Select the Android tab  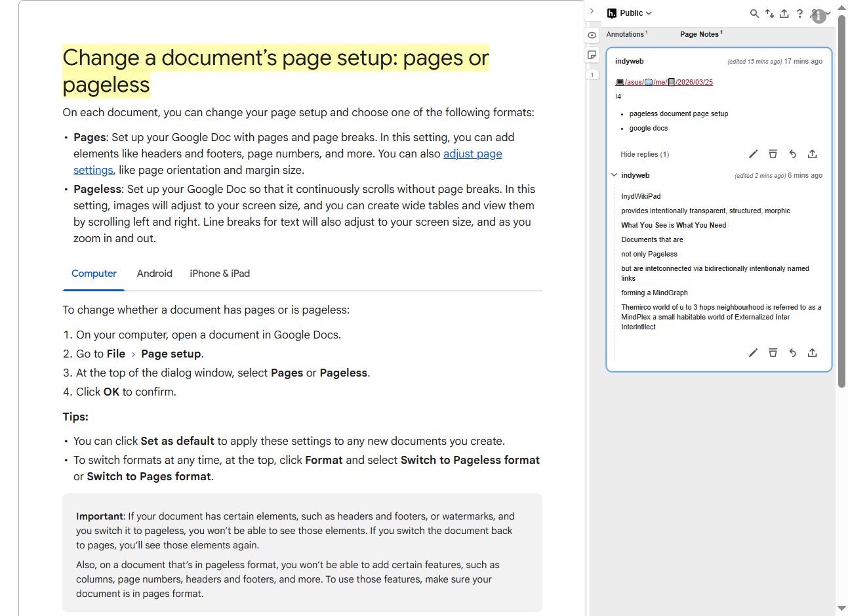tap(154, 274)
